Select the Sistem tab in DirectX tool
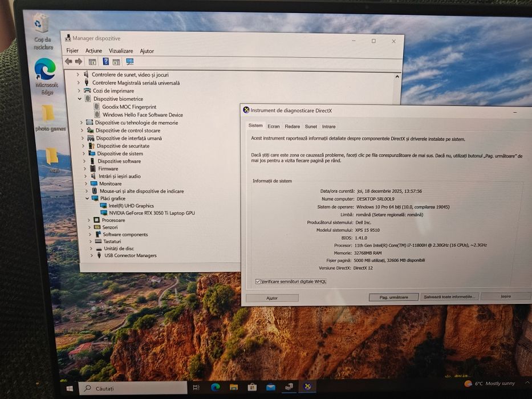Screen dimensions: 532x399 [x=255, y=125]
